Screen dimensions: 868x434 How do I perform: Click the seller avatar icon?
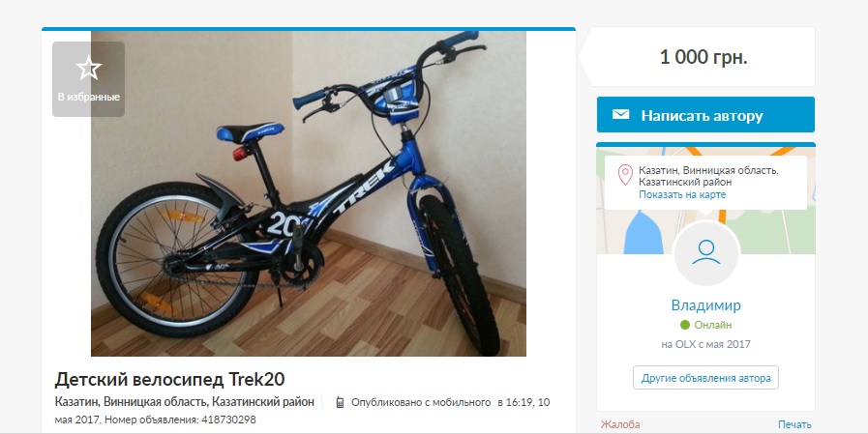[x=705, y=252]
